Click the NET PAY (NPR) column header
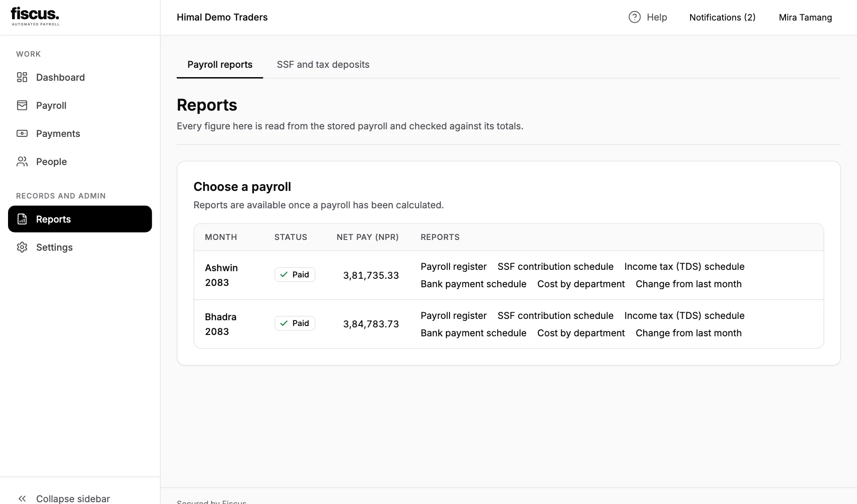The height and width of the screenshot is (504, 857). [368, 237]
